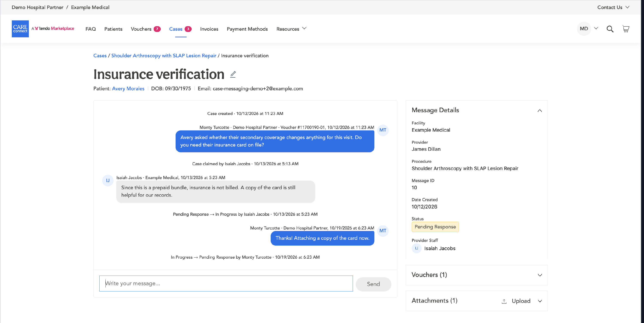Image resolution: width=644 pixels, height=323 pixels.
Task: Click the Isaiah Jacobs provider staff name
Action: (440, 248)
